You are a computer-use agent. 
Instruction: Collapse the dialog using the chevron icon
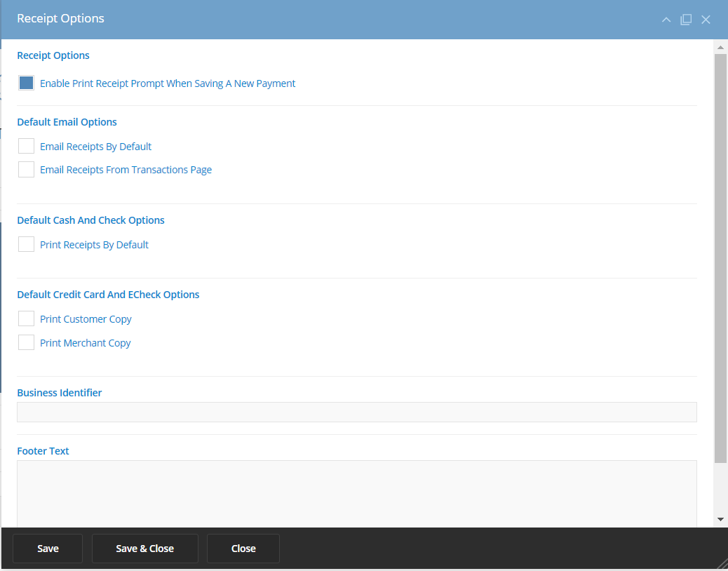[x=666, y=20]
